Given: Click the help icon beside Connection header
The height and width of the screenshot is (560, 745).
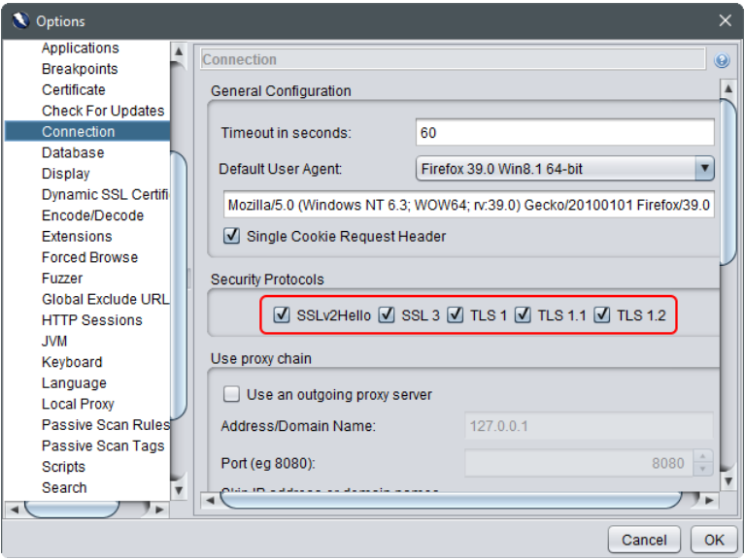Looking at the screenshot, I should click(722, 60).
